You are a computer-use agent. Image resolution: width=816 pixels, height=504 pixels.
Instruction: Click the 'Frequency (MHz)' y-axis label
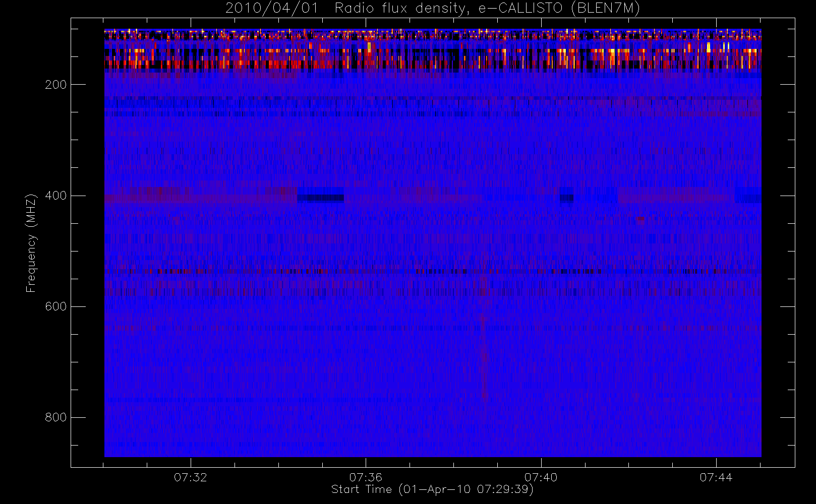tap(31, 243)
